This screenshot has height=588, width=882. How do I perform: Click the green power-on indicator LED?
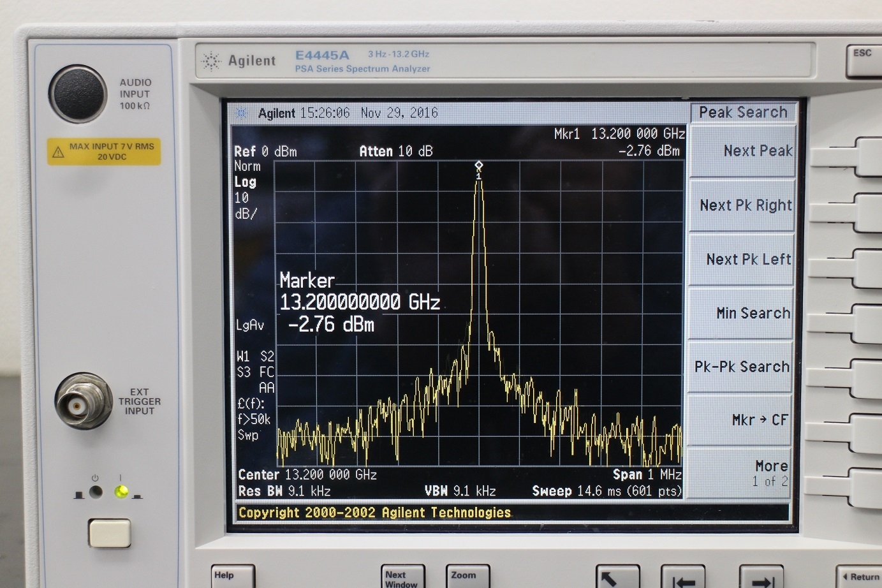coord(121,492)
